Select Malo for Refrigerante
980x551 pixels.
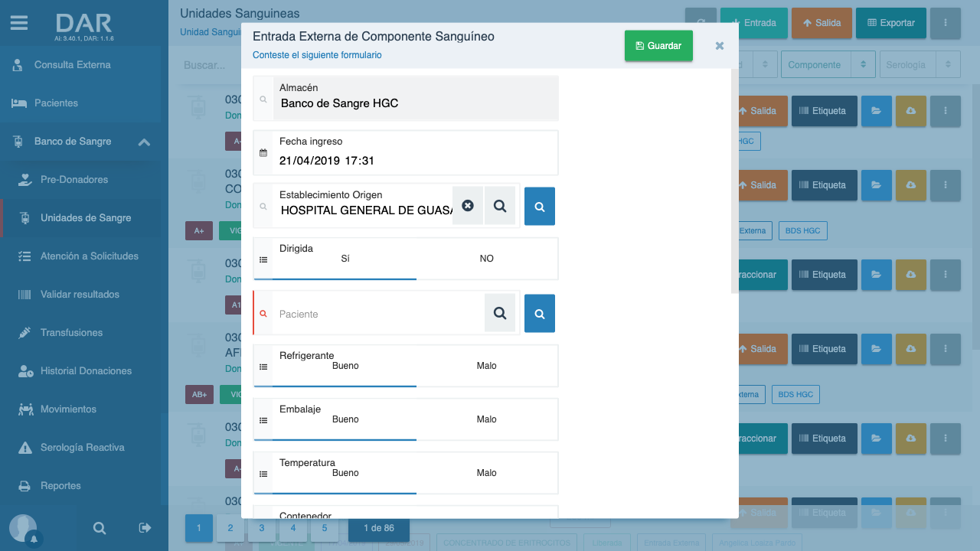(487, 366)
